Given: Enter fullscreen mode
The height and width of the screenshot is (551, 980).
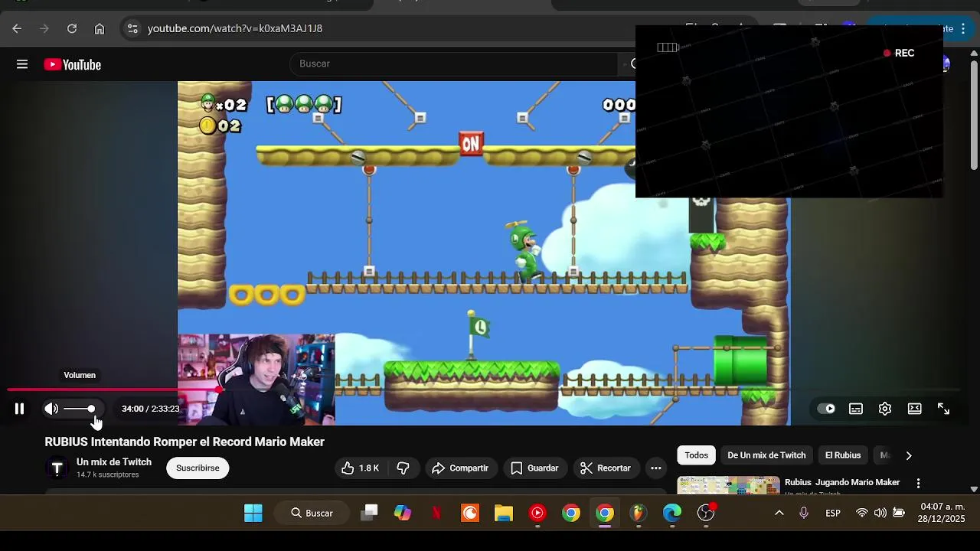Looking at the screenshot, I should coord(943,409).
